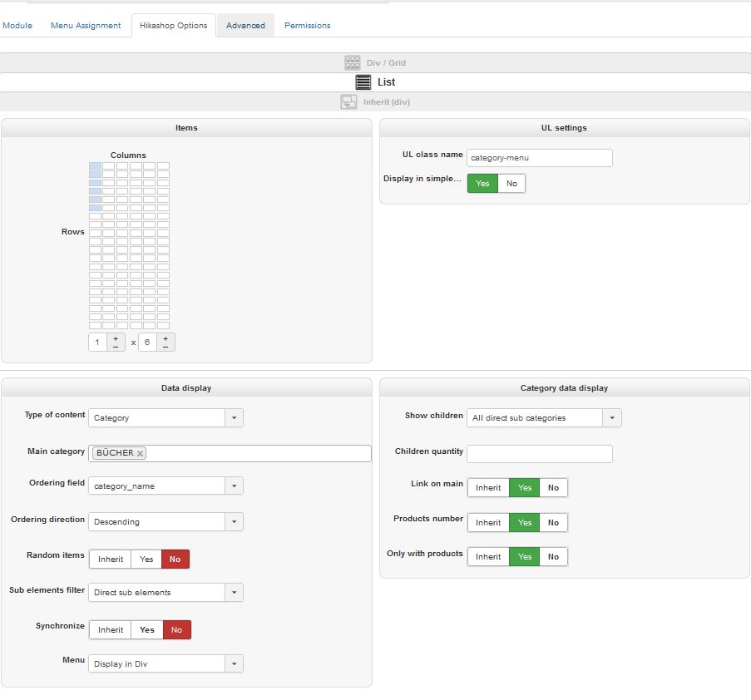This screenshot has height=700, width=751.
Task: Open the Ordering direction dropdown
Action: (166, 521)
